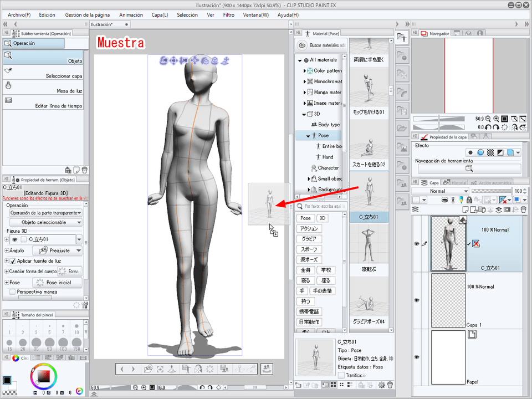Click Buscar materiales spiral icon
This screenshot has height=399, width=532.
click(x=302, y=45)
